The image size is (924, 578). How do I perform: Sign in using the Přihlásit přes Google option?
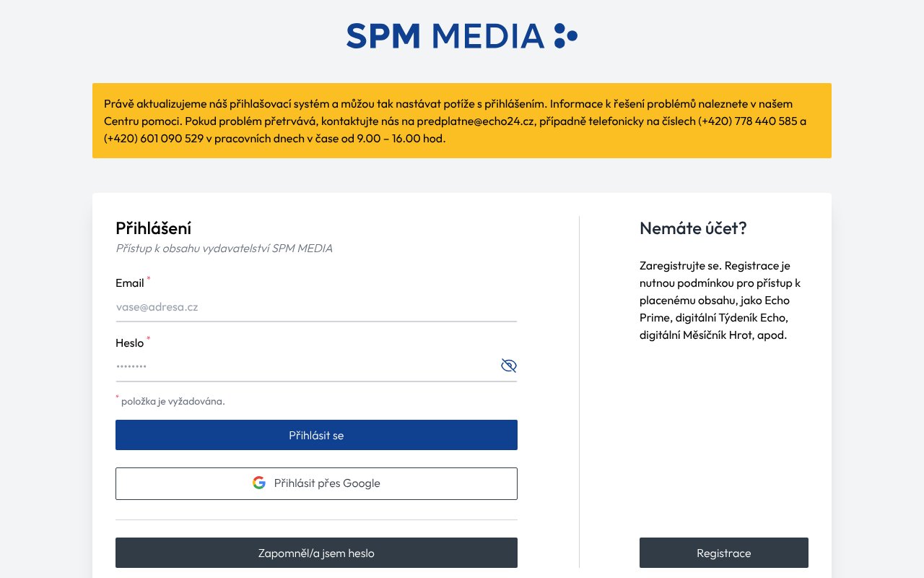click(316, 483)
